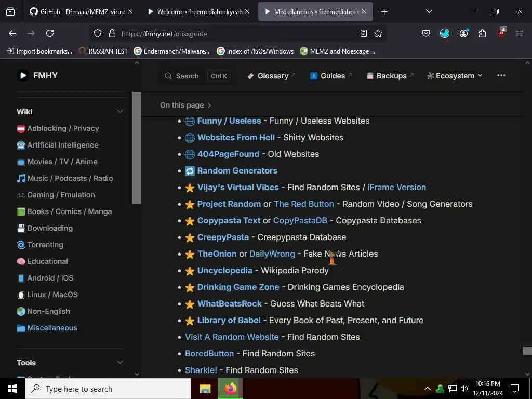
Task: Toggle reader view icon in address bar
Action: pos(363,33)
